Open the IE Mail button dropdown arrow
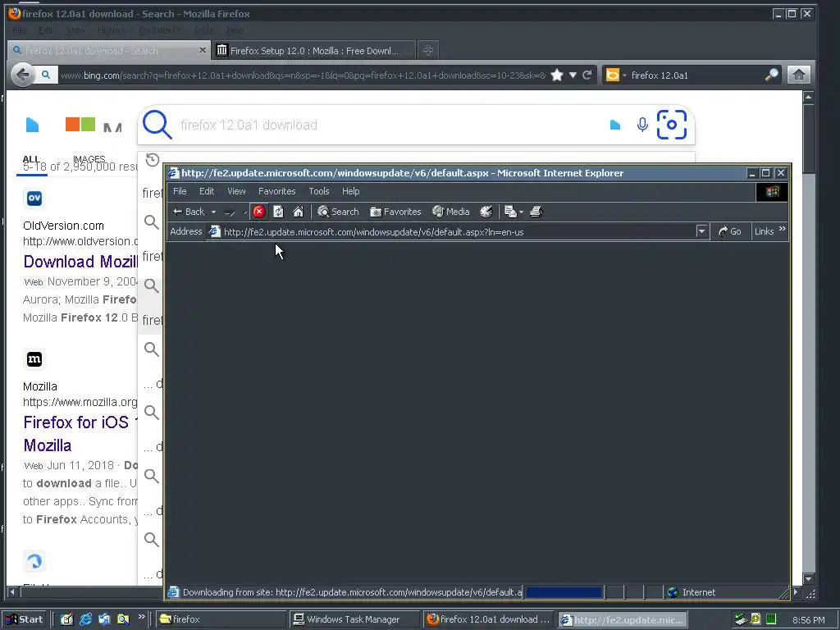This screenshot has width=840, height=630. point(521,212)
